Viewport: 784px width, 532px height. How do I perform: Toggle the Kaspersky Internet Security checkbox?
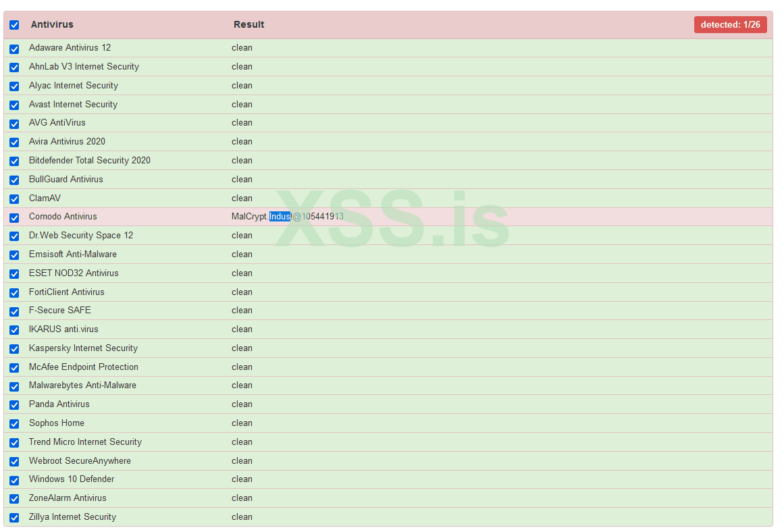(14, 349)
